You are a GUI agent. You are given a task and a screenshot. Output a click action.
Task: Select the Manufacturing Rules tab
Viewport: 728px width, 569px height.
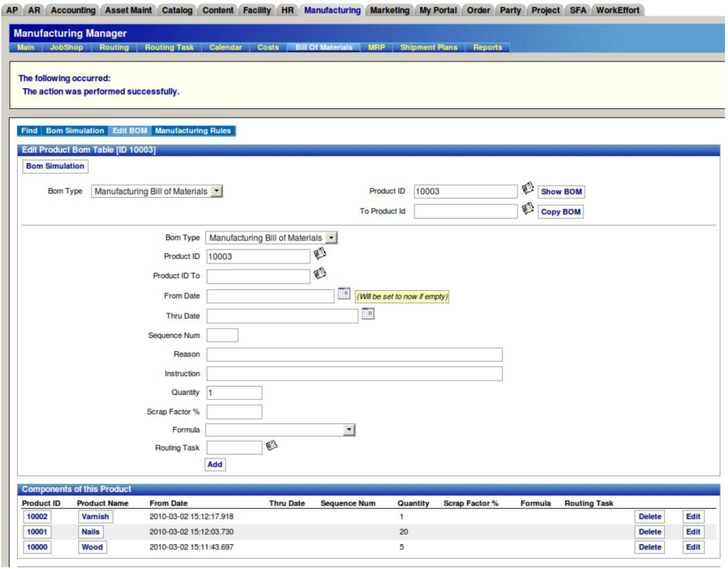pos(193,131)
